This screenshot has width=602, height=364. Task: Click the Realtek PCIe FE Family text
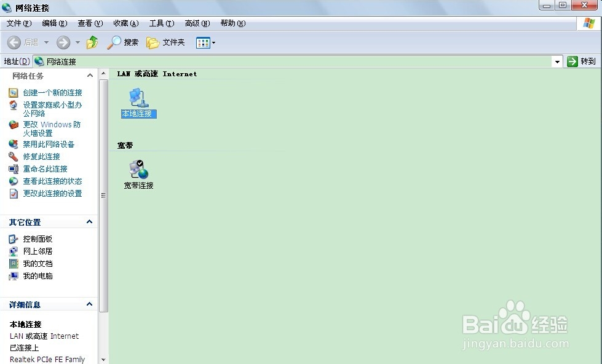coord(47,360)
